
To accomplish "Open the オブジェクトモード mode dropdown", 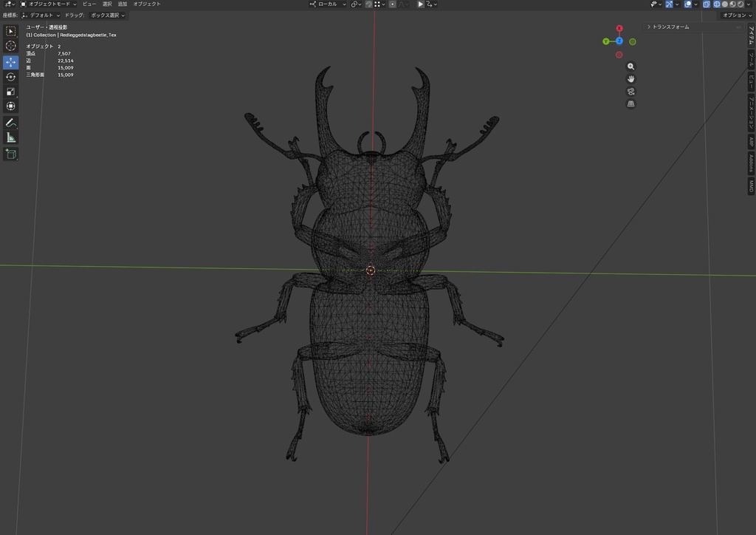I will (48, 4).
